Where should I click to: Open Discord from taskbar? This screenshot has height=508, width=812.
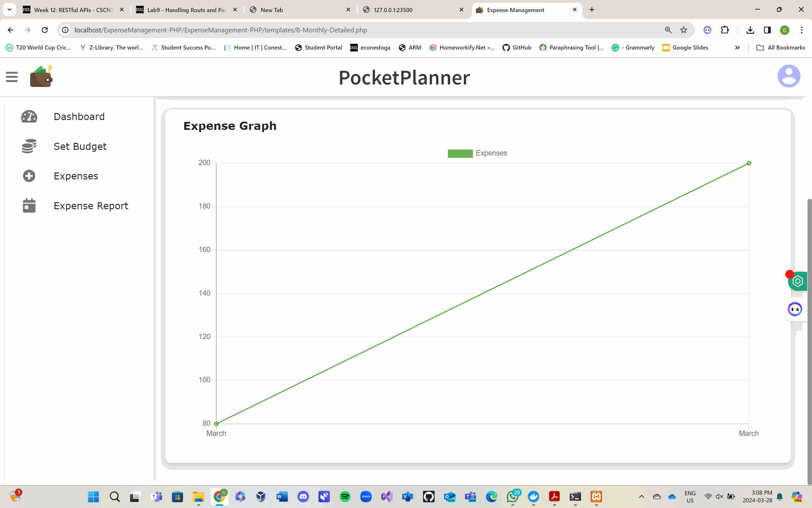pyautogui.click(x=303, y=497)
